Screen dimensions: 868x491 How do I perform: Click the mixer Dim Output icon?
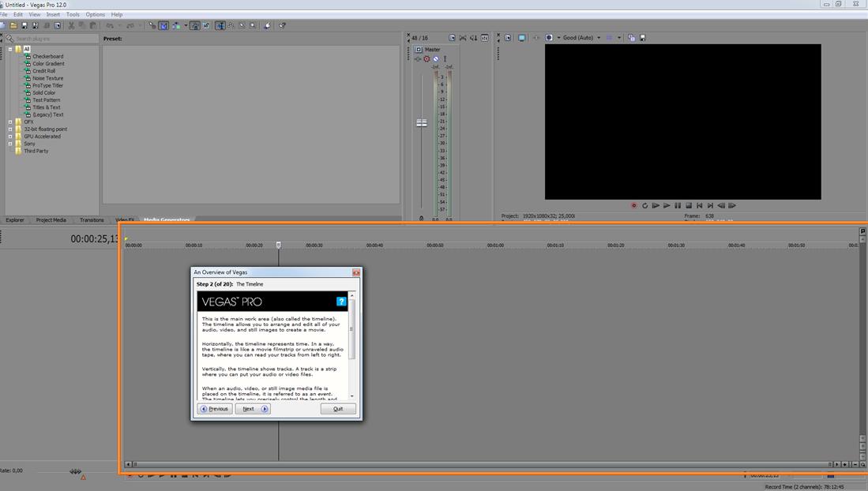(x=473, y=38)
